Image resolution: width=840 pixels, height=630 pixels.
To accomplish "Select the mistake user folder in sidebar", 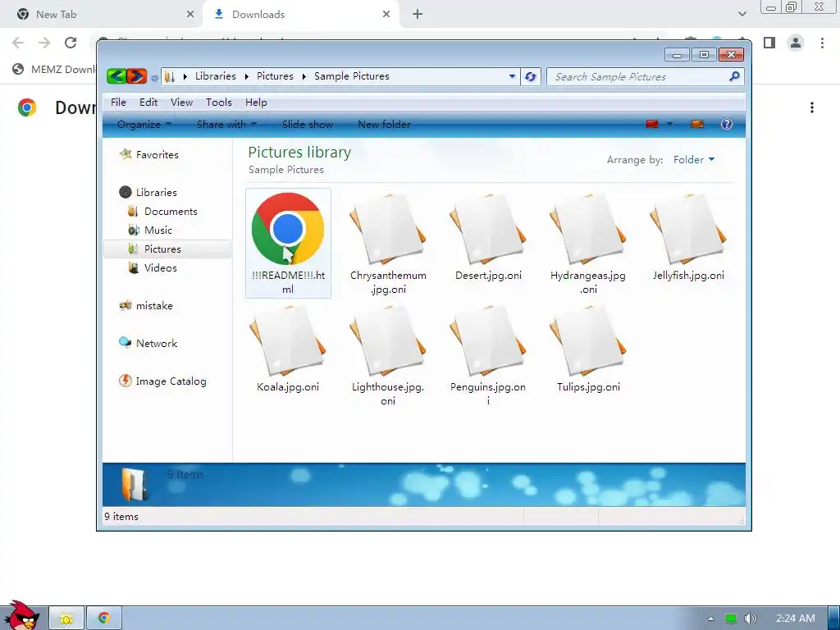I will pyautogui.click(x=154, y=306).
